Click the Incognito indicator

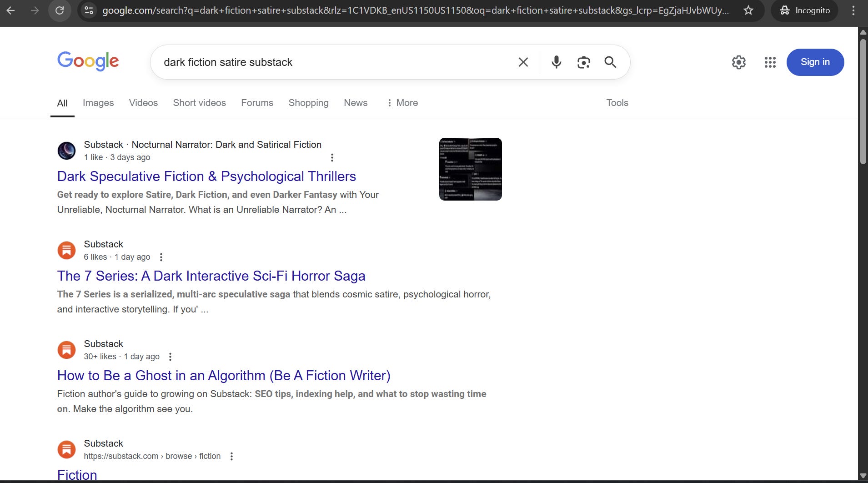coord(805,10)
